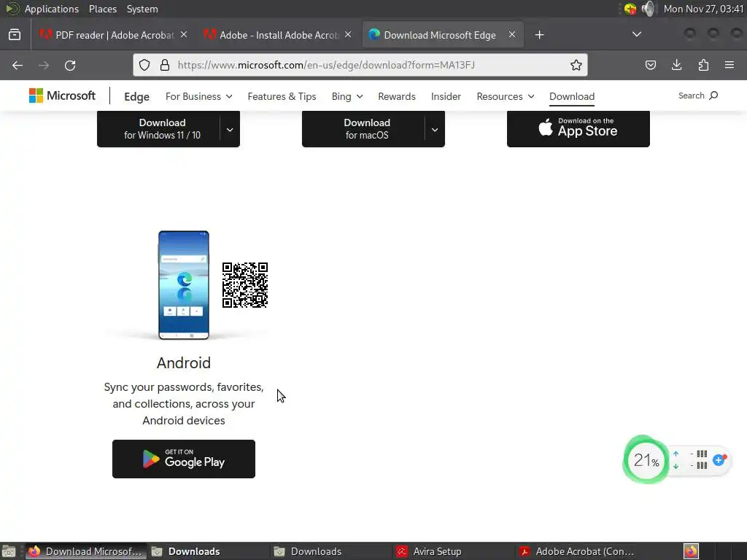
Task: Click the download arrow in the speed widget
Action: [676, 466]
